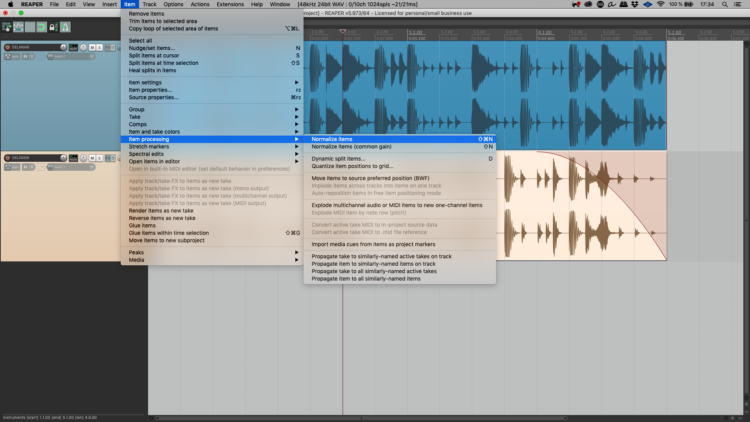
Task: Open Wi-Fi status menu
Action: (x=661, y=4)
